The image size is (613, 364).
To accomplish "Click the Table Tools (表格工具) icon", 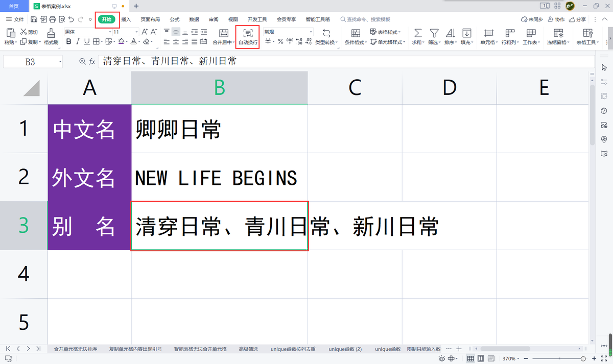I will (587, 33).
